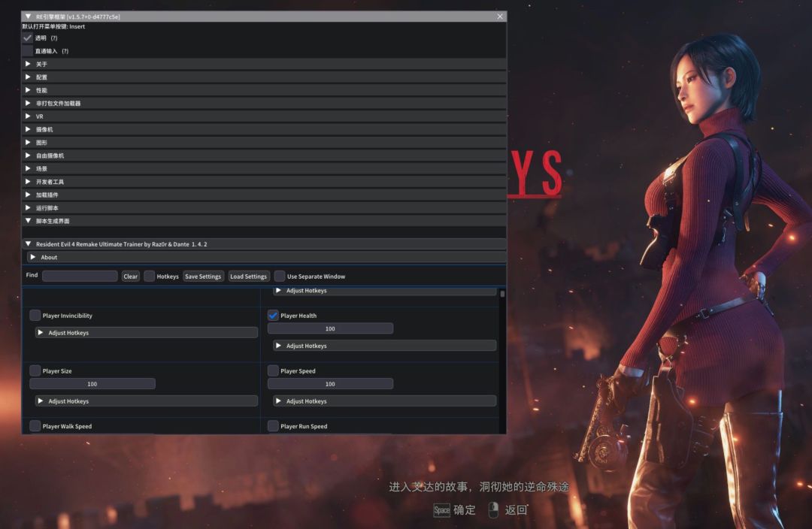
Task: Expand the 关于 section
Action: tap(264, 64)
